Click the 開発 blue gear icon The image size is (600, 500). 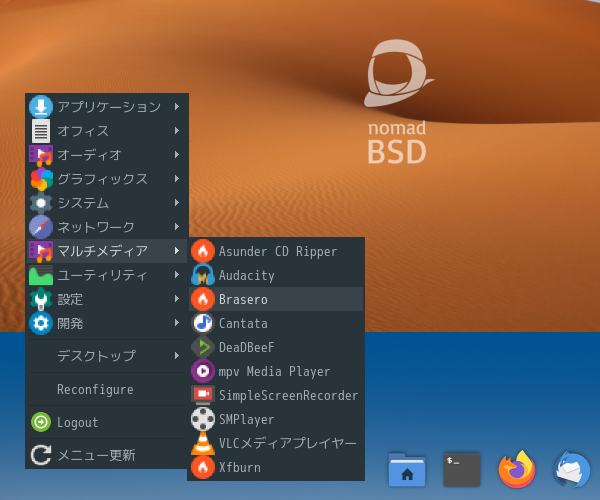[41, 323]
